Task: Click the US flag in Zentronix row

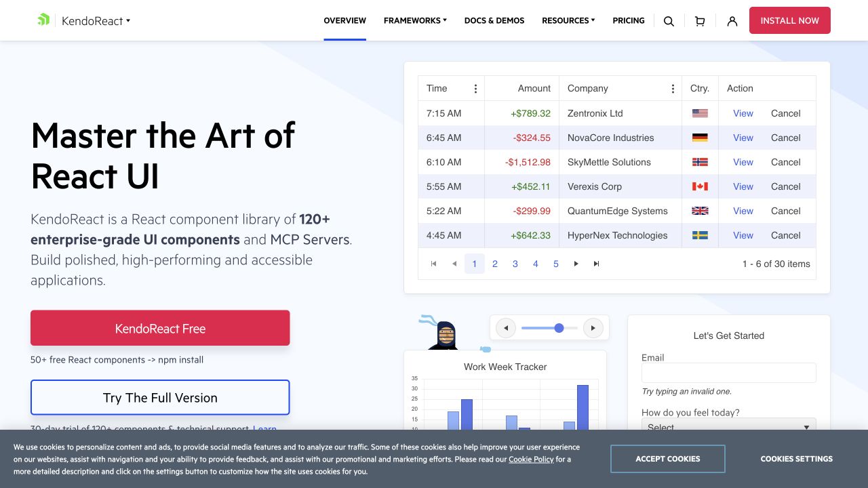Action: pos(700,113)
